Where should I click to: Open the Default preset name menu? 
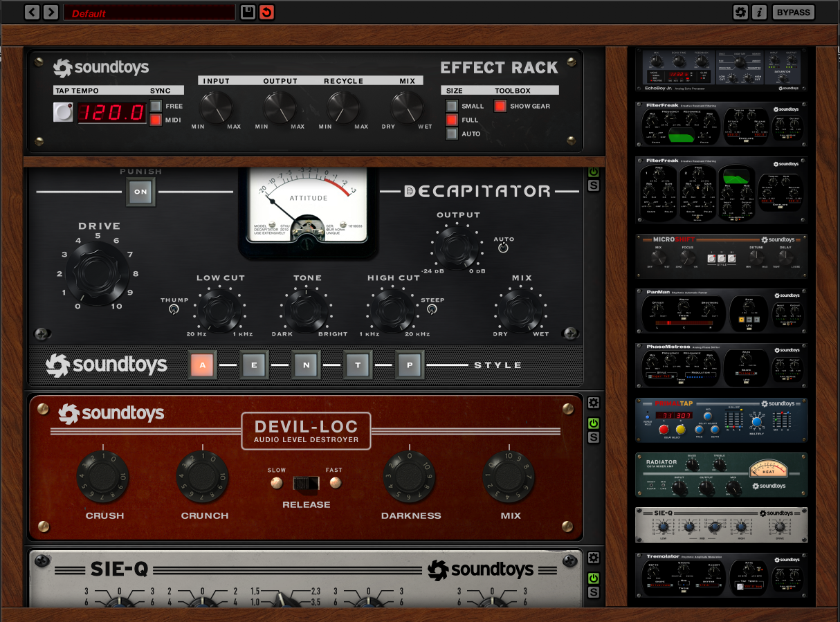[x=149, y=12]
